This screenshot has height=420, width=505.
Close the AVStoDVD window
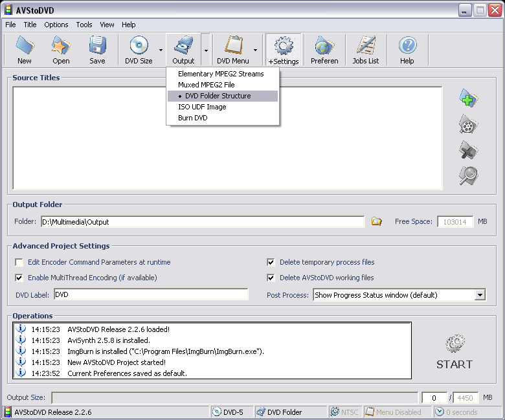point(495,10)
